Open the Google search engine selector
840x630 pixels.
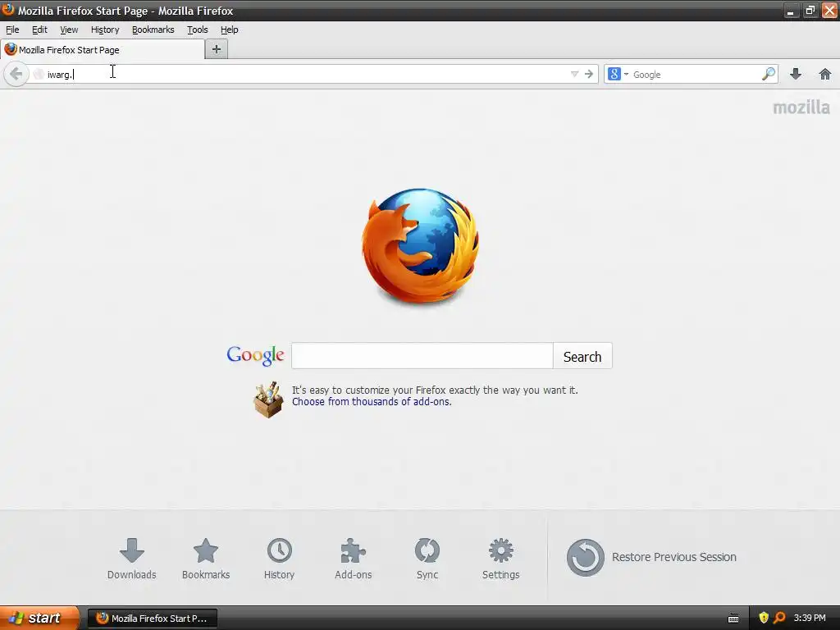618,74
